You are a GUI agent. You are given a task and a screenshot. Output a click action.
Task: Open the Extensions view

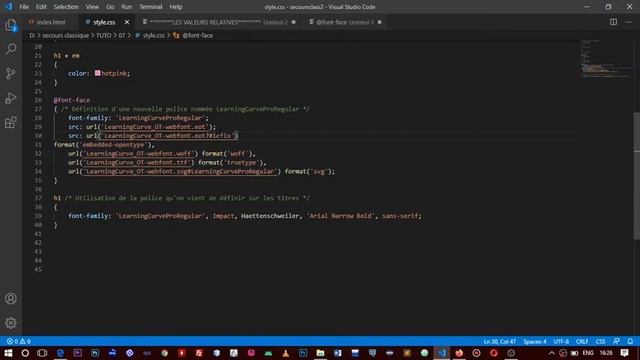[11, 122]
